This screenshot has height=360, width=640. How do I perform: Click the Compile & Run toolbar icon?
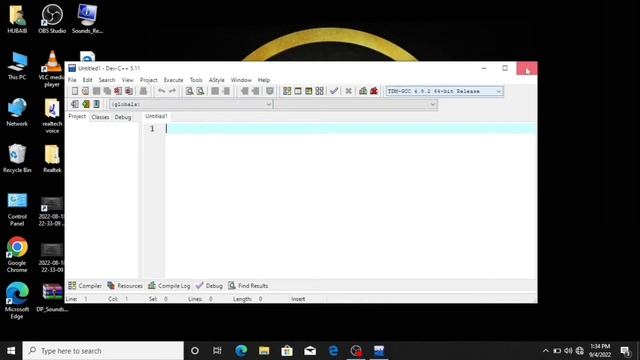point(309,91)
